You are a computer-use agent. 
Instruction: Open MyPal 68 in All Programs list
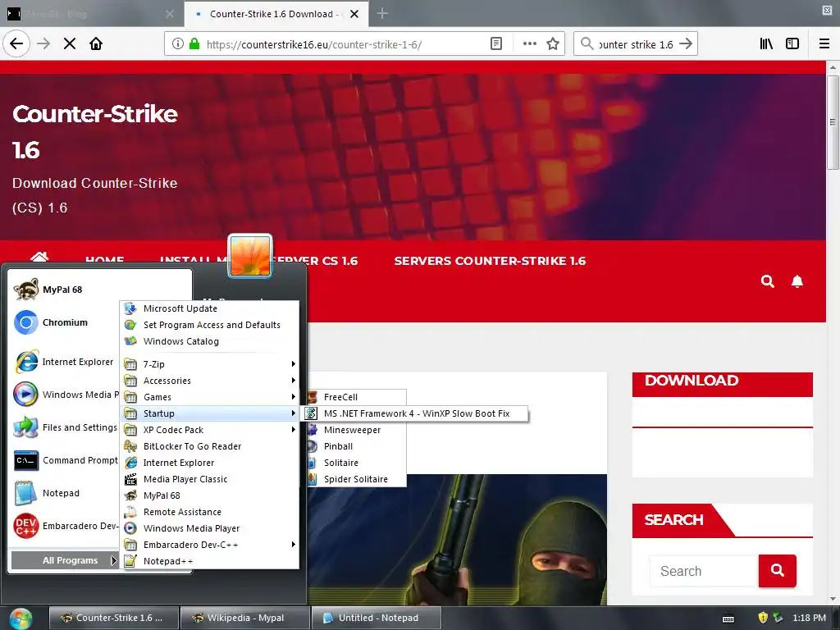[209, 495]
